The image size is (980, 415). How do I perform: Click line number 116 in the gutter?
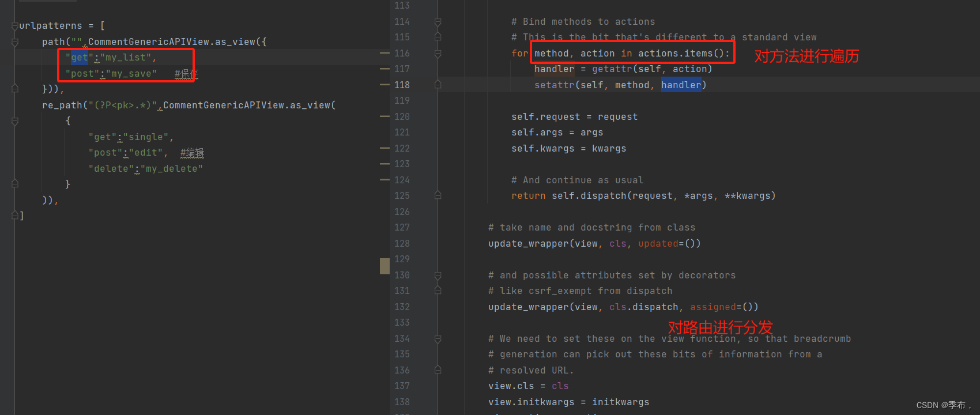[402, 53]
